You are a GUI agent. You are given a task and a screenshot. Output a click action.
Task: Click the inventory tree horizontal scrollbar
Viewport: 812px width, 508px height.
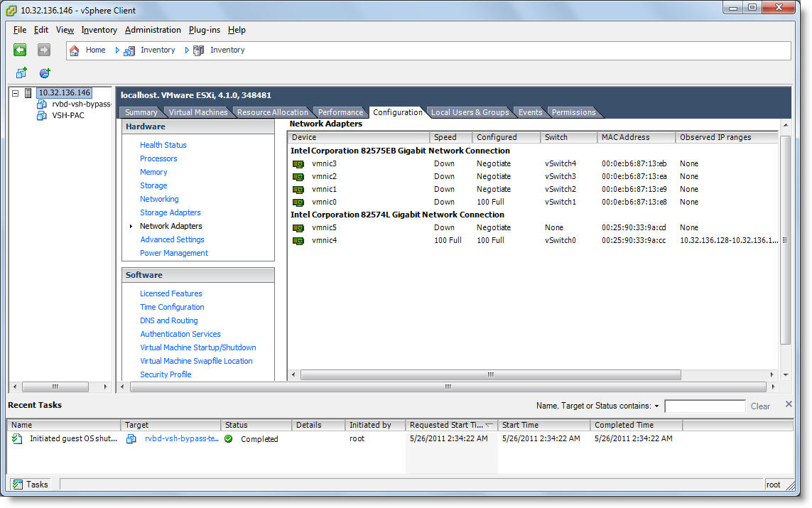[55, 387]
